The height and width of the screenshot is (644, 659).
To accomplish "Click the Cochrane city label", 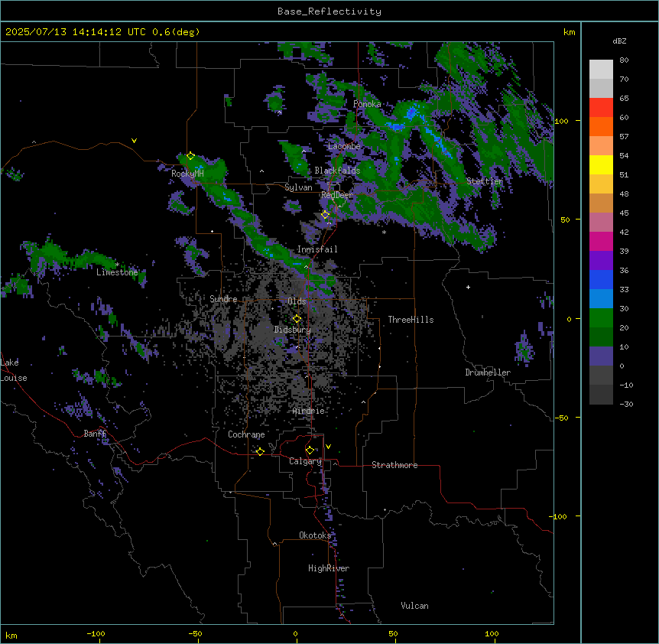I will pyautogui.click(x=246, y=434).
